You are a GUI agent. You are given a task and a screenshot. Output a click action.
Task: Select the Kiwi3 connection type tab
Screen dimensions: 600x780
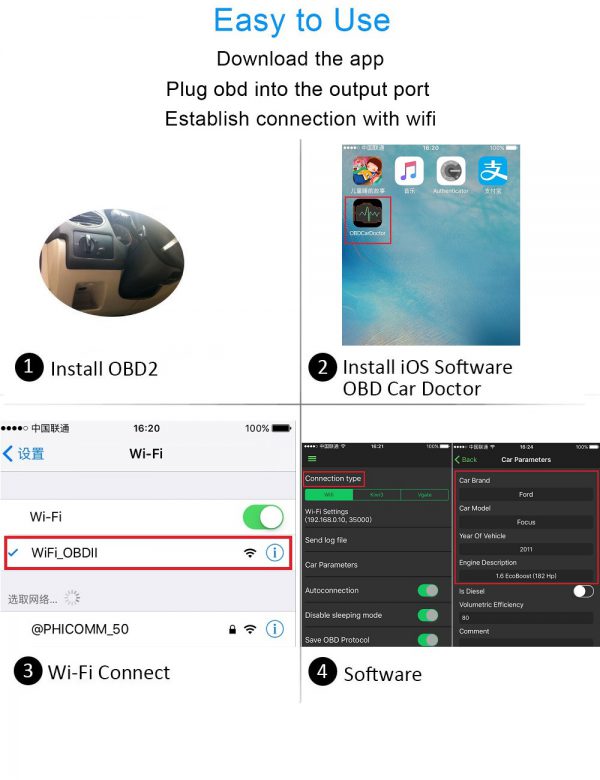[x=377, y=495]
